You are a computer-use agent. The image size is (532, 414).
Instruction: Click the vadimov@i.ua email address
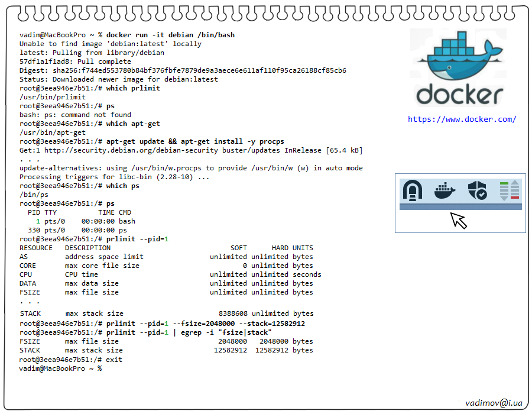tap(494, 402)
